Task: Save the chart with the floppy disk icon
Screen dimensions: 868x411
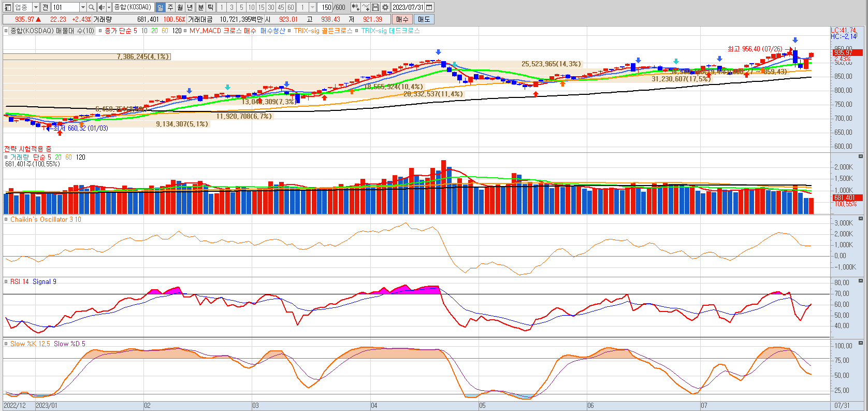Action: 375,7
